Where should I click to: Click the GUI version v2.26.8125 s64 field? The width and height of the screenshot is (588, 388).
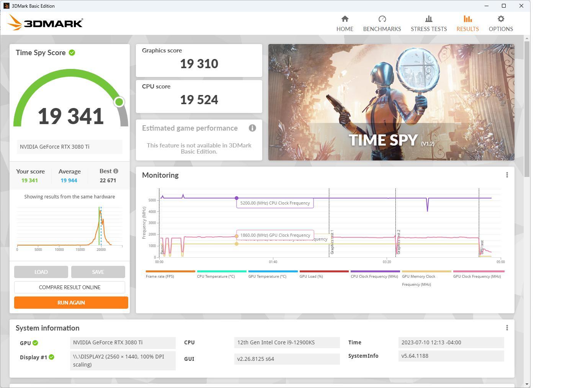point(287,359)
